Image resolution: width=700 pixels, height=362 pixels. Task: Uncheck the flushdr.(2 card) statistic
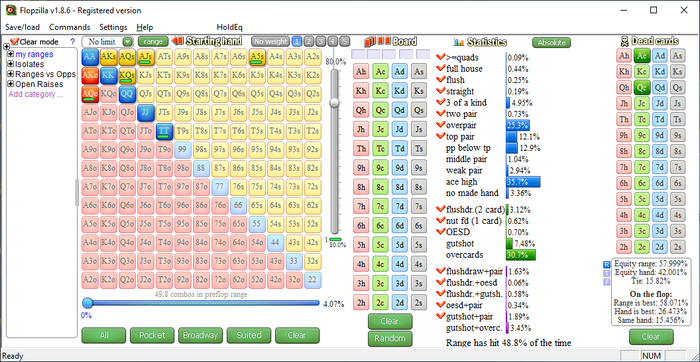(441, 209)
